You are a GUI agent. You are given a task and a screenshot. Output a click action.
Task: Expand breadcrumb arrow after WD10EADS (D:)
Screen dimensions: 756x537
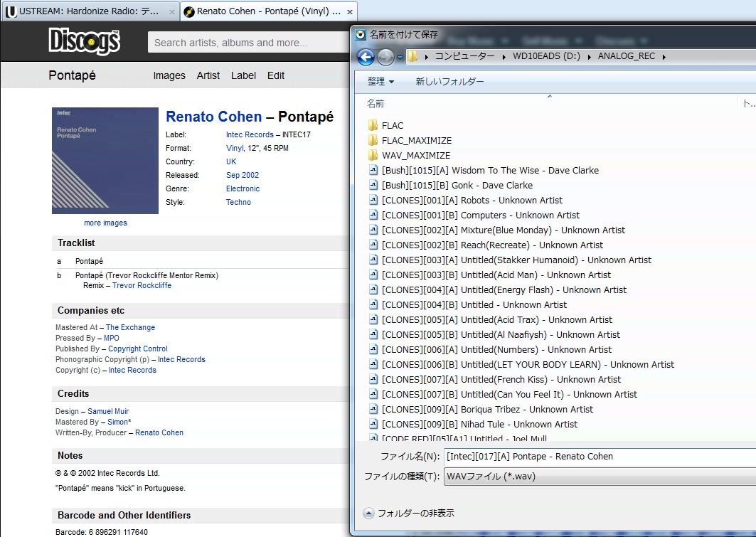(589, 57)
